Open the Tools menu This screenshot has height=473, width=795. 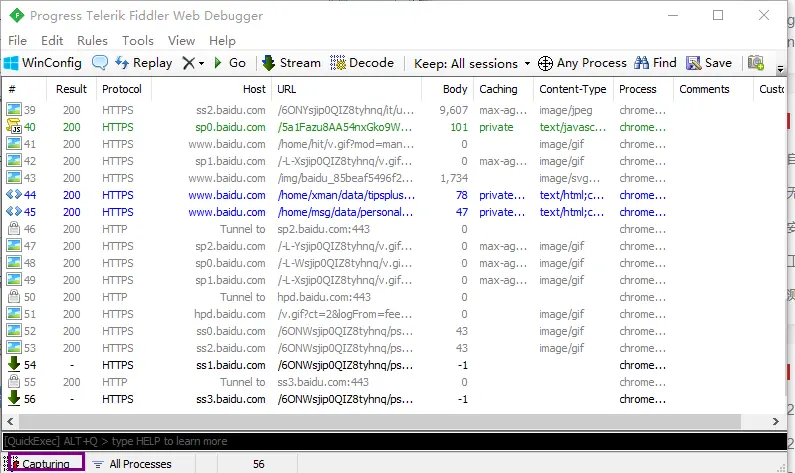[x=137, y=41]
